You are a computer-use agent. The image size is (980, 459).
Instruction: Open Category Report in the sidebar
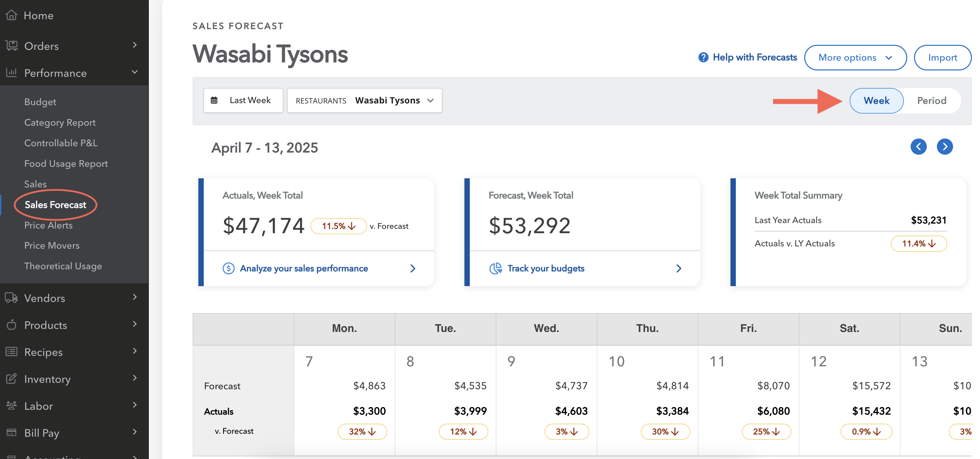(x=60, y=123)
